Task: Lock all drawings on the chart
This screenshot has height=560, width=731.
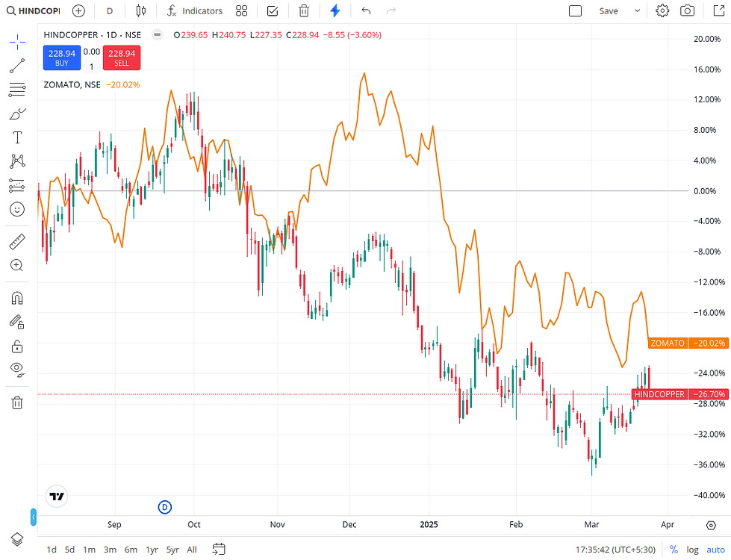Action: pyautogui.click(x=16, y=346)
